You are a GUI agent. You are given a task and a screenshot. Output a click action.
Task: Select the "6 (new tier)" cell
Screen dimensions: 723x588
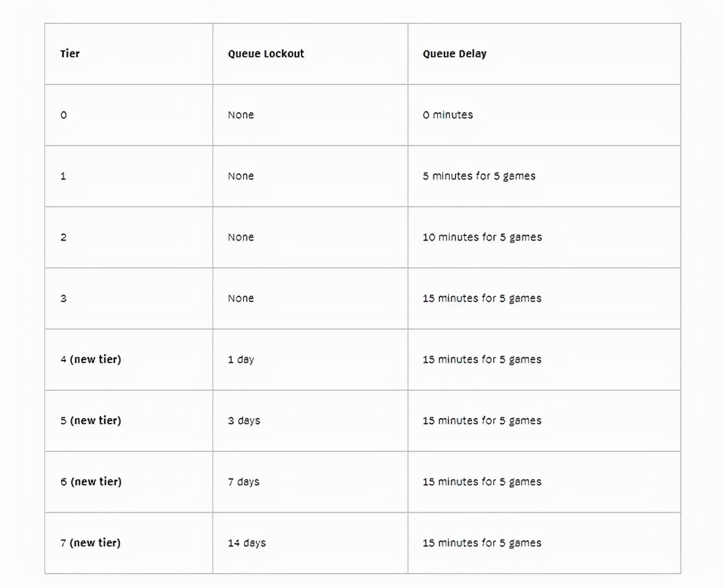(91, 482)
